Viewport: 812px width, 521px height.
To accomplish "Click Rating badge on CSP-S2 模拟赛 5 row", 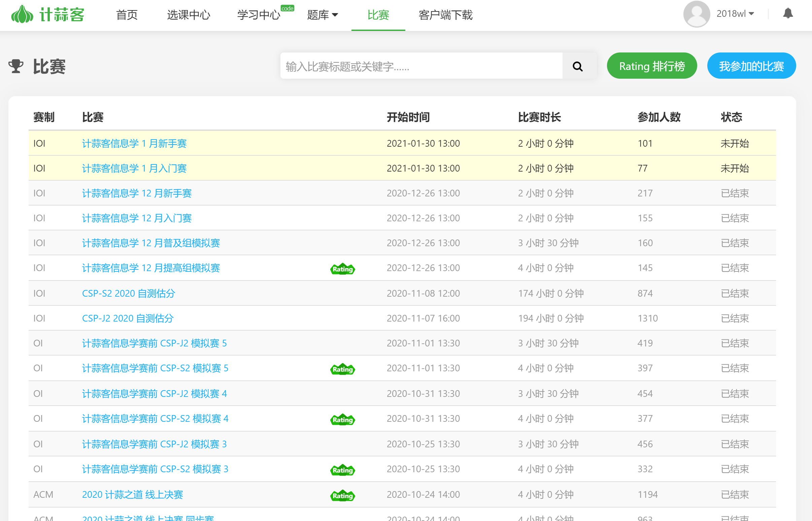I will tap(342, 369).
